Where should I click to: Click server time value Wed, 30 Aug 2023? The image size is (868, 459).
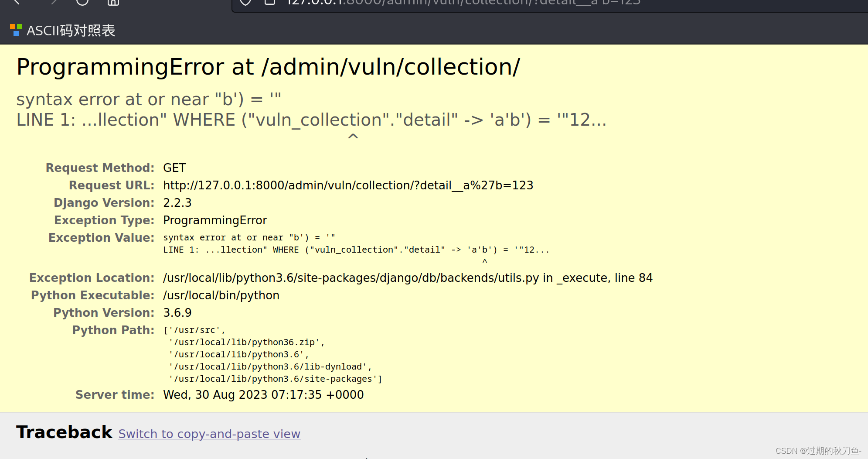(x=263, y=395)
